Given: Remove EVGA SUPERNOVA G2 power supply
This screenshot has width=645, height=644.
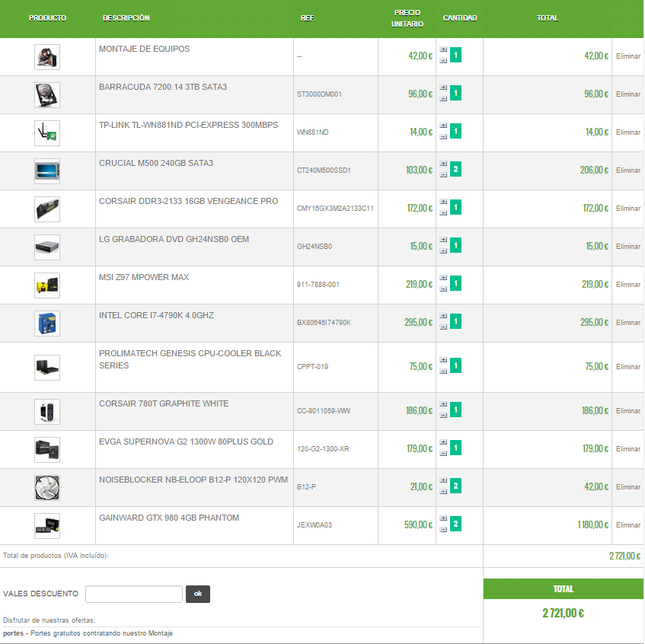Looking at the screenshot, I should [627, 449].
